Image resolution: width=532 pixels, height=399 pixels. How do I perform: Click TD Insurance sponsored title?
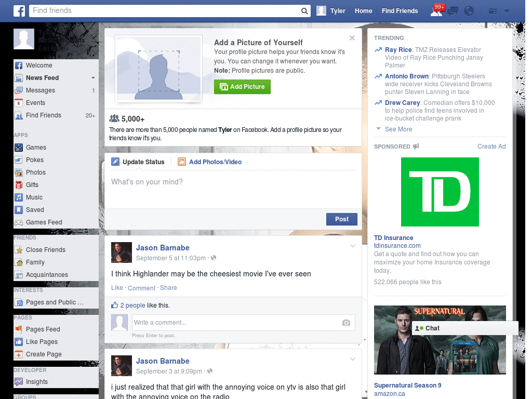pyautogui.click(x=394, y=238)
